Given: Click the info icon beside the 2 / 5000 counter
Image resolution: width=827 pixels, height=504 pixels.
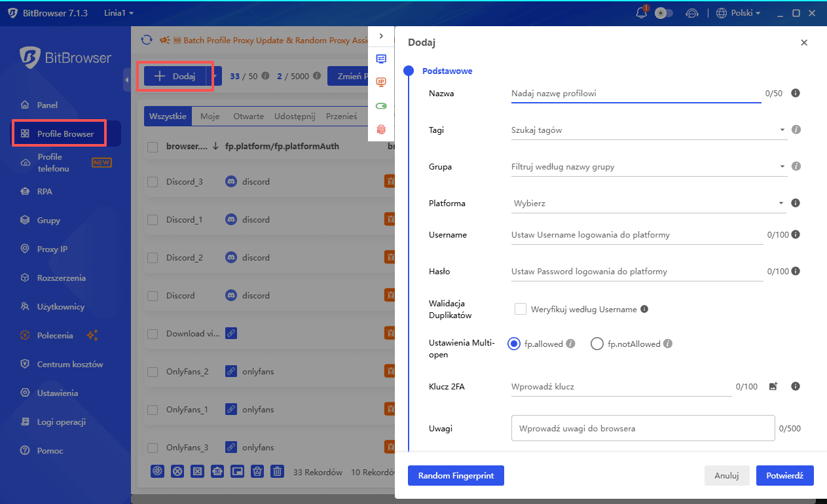Looking at the screenshot, I should coord(316,76).
